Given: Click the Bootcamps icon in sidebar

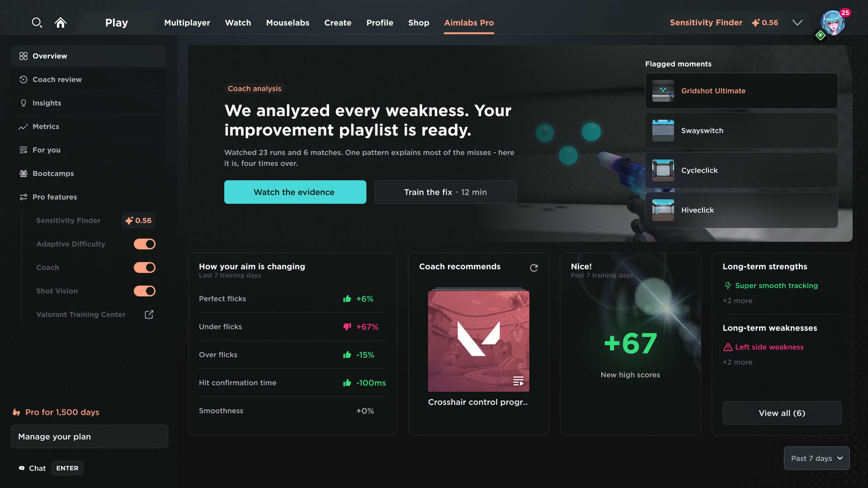Looking at the screenshot, I should [24, 174].
